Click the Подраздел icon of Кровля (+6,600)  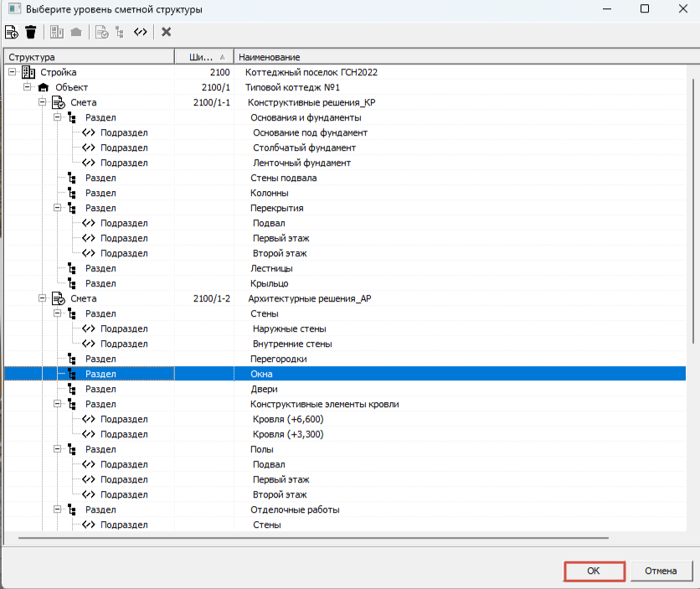89,419
